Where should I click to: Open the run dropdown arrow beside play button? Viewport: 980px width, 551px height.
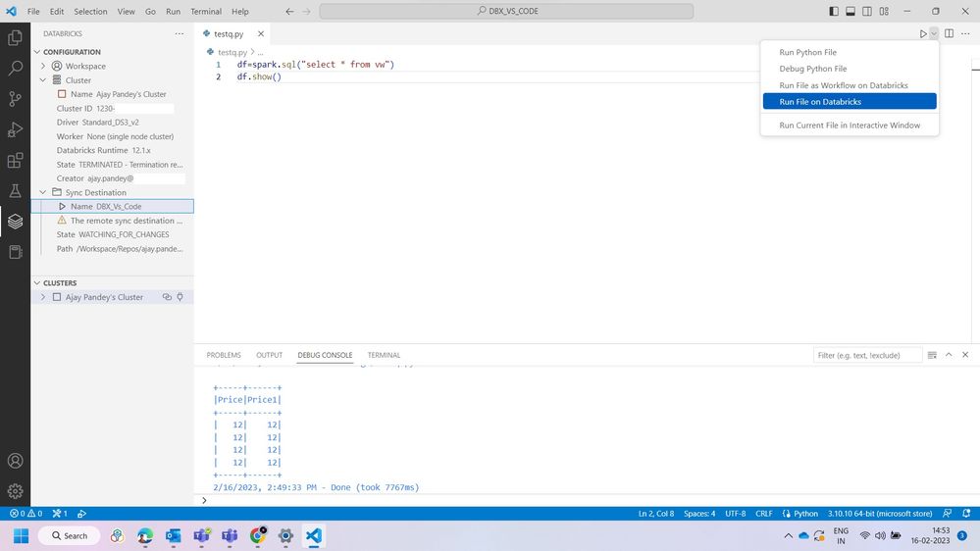click(934, 33)
